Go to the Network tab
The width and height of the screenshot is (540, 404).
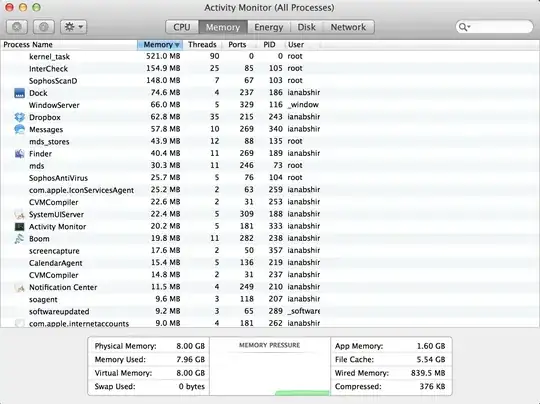pyautogui.click(x=348, y=27)
